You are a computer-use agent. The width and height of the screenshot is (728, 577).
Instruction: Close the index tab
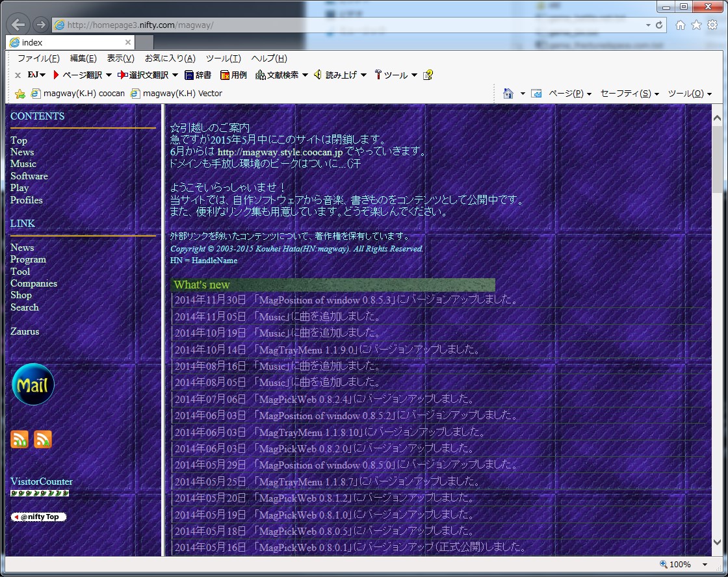[x=127, y=42]
